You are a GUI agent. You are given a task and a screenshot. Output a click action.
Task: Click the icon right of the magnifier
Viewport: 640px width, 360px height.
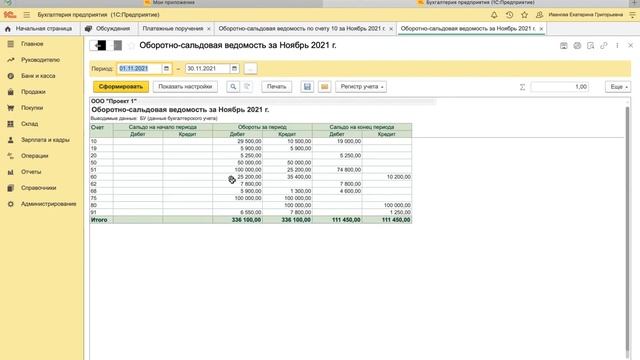[247, 87]
